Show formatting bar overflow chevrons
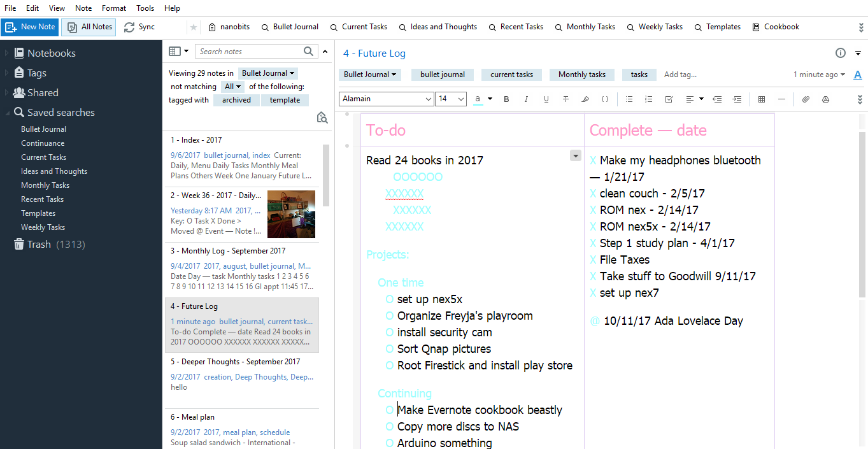The width and height of the screenshot is (868, 449). [x=860, y=99]
